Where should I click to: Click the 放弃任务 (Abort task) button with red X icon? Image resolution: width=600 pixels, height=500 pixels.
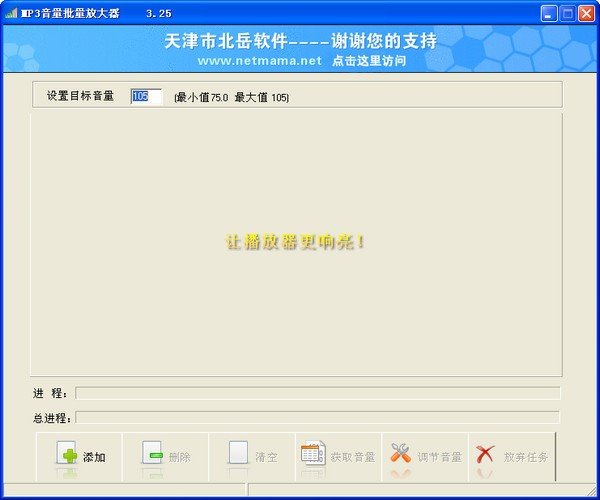[x=512, y=457]
